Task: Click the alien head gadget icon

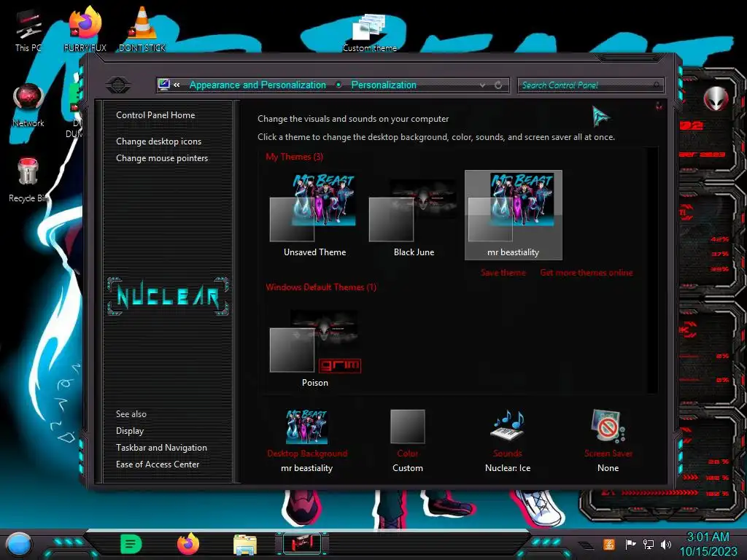Action: (716, 98)
